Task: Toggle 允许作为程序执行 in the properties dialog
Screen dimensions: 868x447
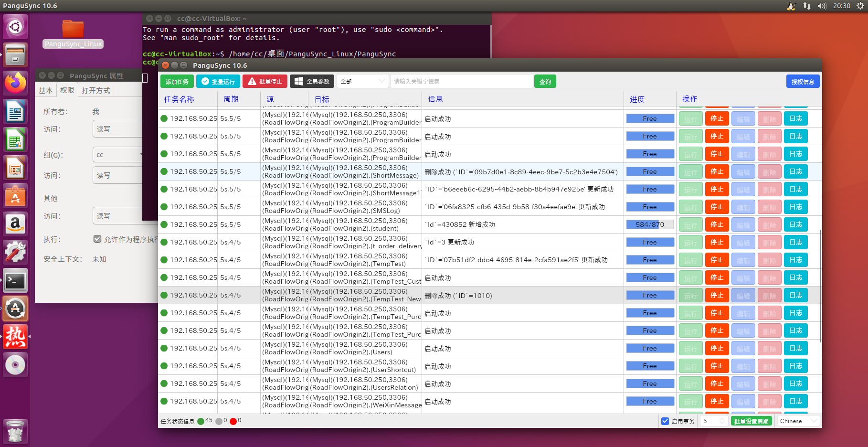Action: point(97,239)
